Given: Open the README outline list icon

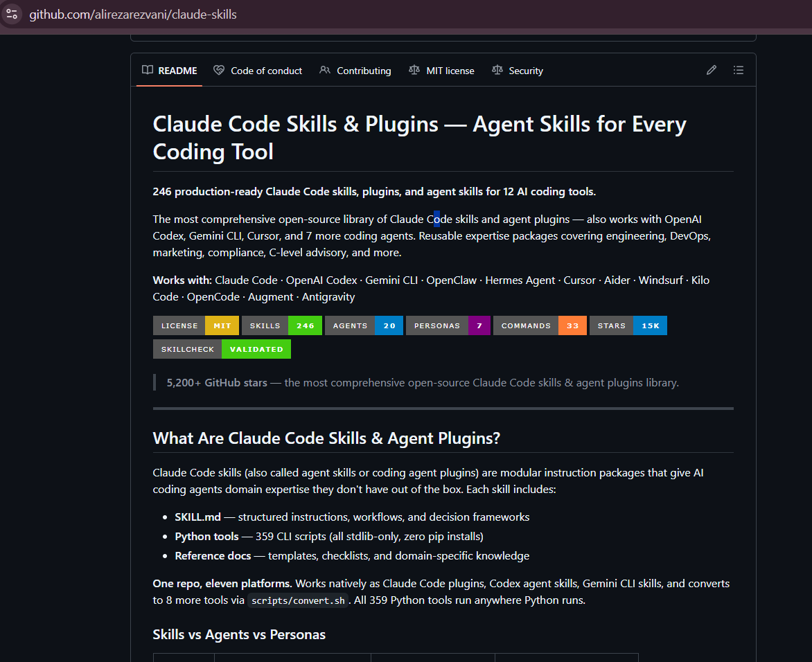Looking at the screenshot, I should point(739,70).
